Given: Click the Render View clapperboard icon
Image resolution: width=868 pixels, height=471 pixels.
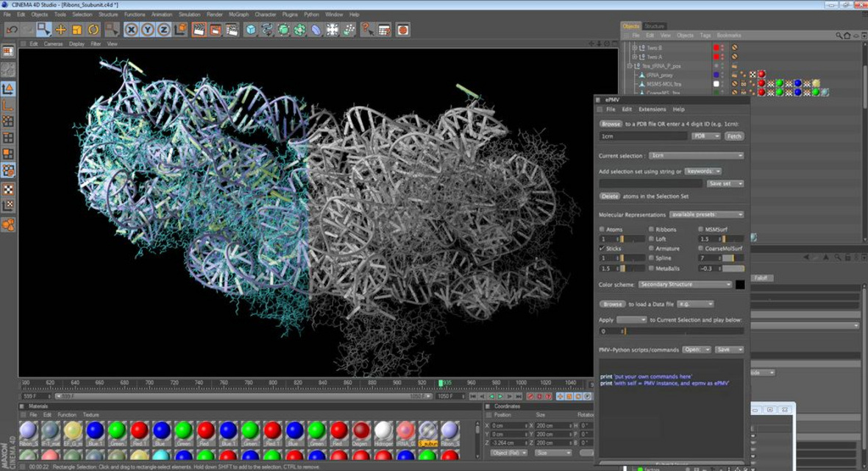Looking at the screenshot, I should click(199, 30).
